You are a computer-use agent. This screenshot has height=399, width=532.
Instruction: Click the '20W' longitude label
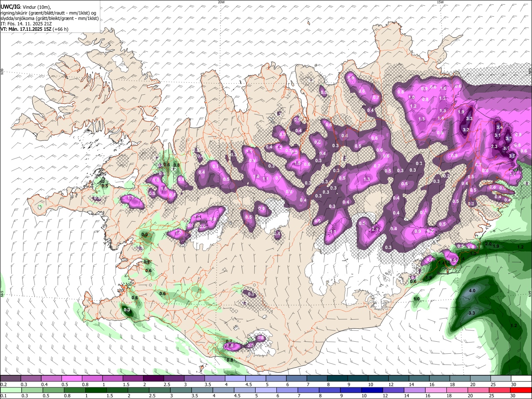click(x=221, y=2)
